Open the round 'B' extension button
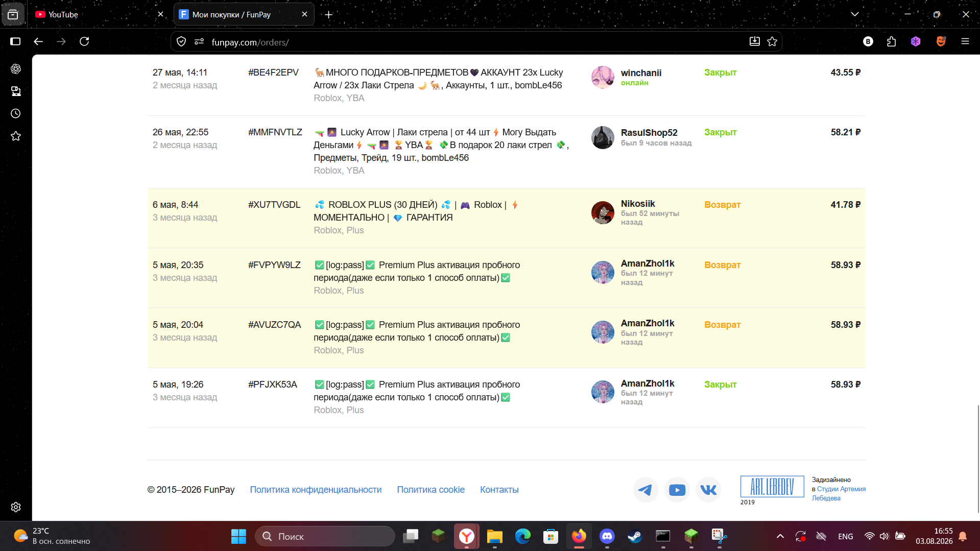Screen dimensions: 980x551 (x=868, y=41)
